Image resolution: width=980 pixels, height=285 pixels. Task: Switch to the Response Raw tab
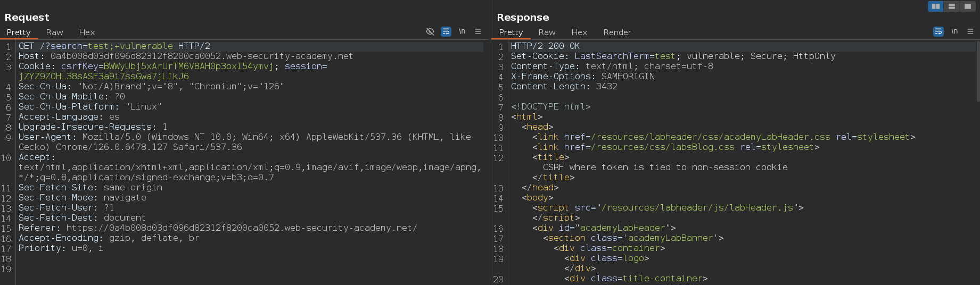click(x=547, y=32)
